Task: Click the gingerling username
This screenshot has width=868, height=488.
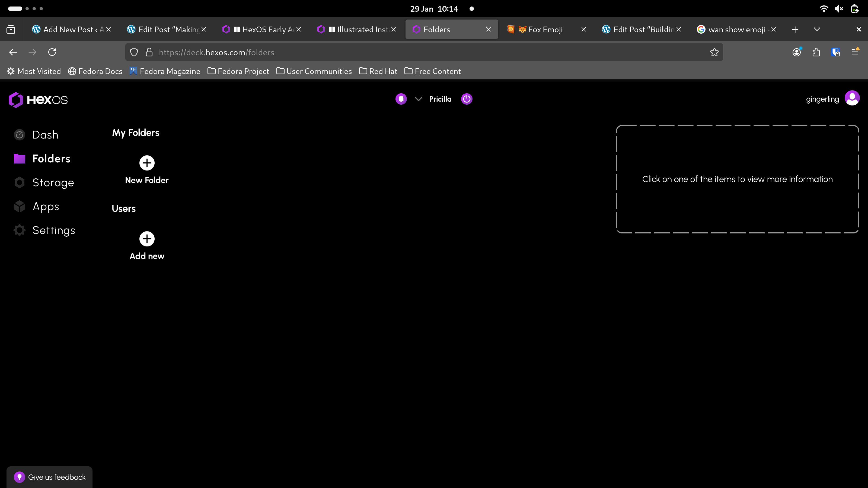Action: point(822,99)
